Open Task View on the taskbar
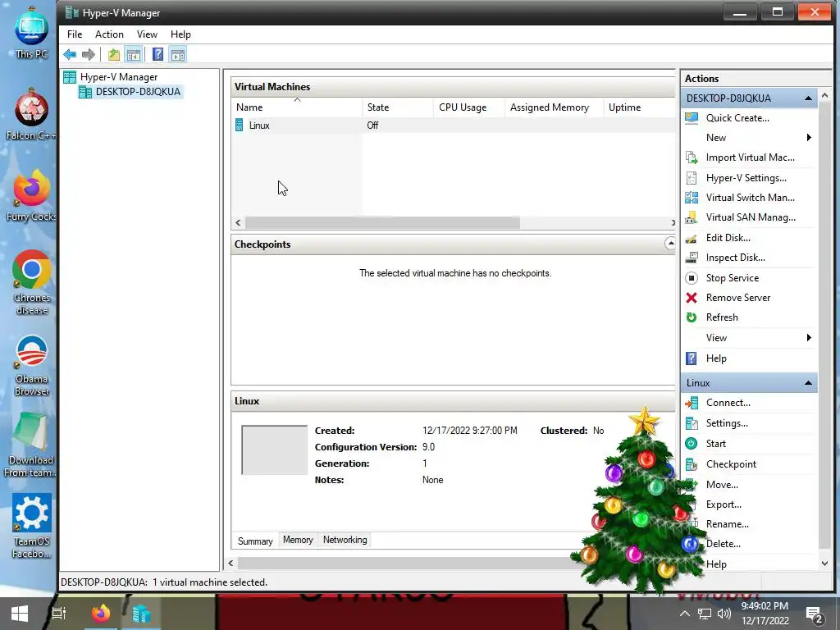Image resolution: width=840 pixels, height=630 pixels. pos(59,614)
